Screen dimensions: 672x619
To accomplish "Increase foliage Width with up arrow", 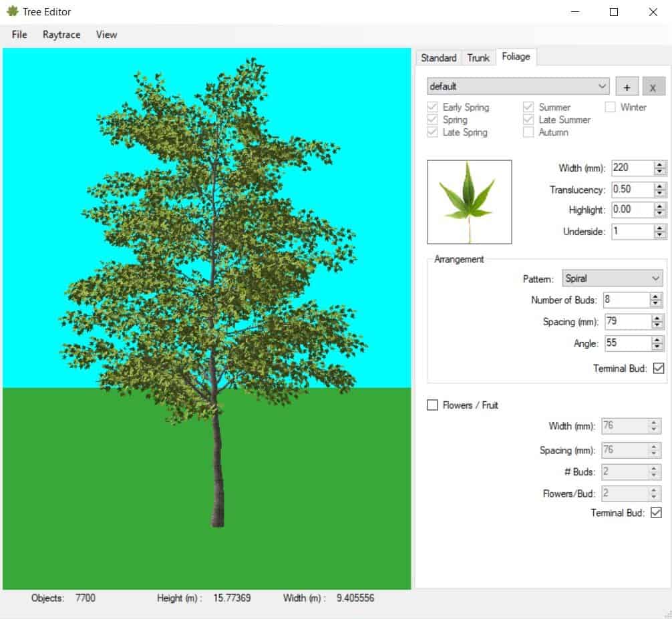I will click(x=660, y=164).
